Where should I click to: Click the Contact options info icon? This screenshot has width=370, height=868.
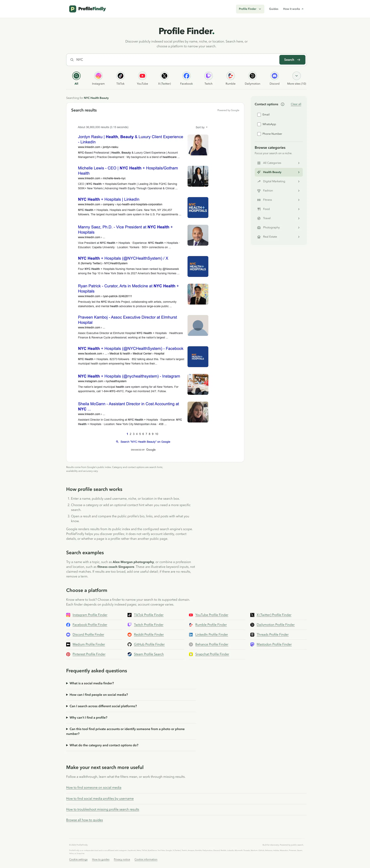[282, 104]
